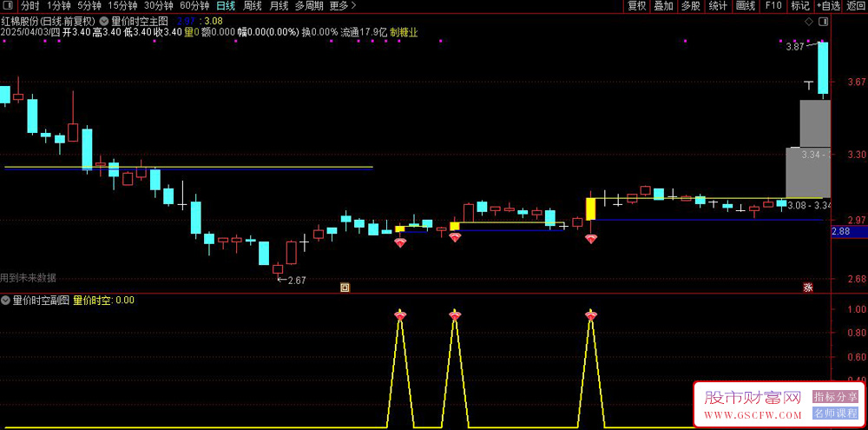Click the 流通17.9亿 float value

pos(364,32)
